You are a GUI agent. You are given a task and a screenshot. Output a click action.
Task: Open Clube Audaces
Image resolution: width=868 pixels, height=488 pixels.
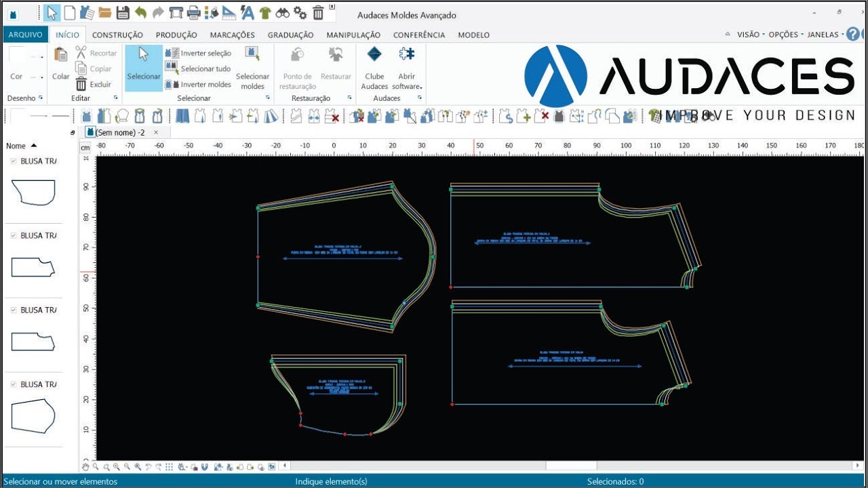pos(374,68)
